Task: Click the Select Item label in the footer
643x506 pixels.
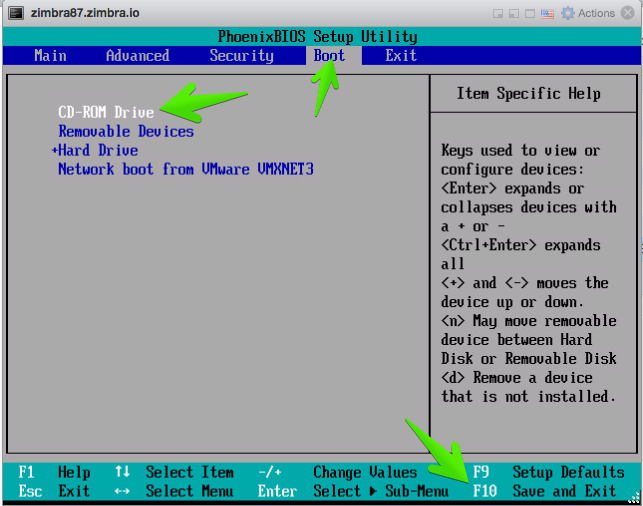Action: coord(189,472)
